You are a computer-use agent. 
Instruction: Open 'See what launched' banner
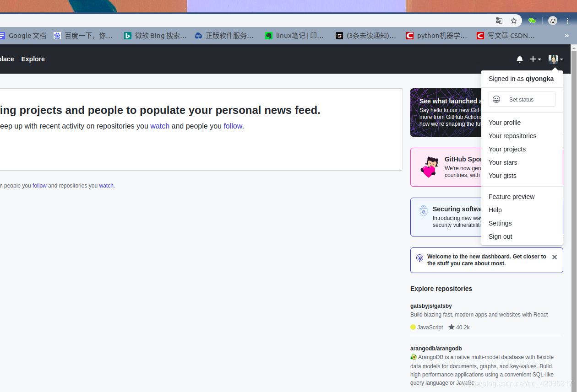[x=446, y=113]
